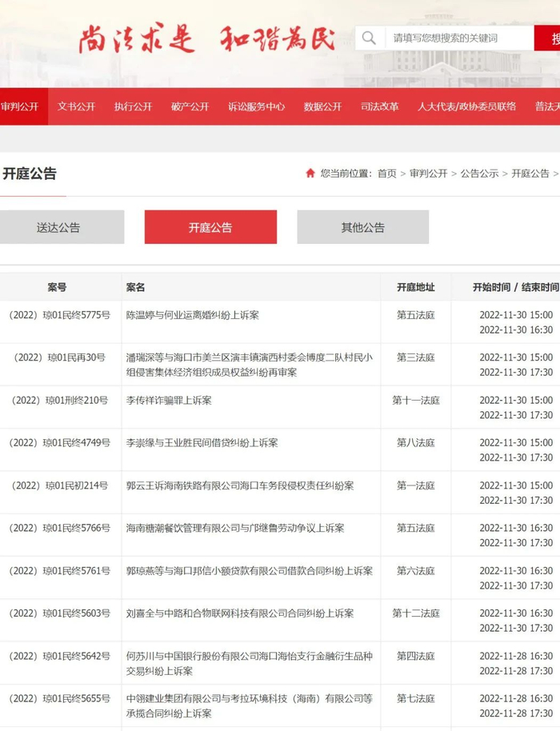Click the red search button
The height and width of the screenshot is (731, 560).
pos(547,38)
